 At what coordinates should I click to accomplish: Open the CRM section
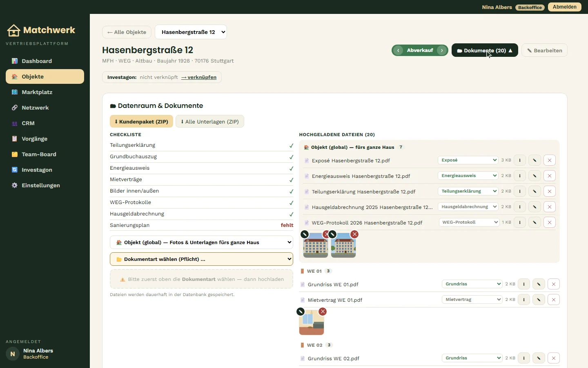tap(45, 123)
